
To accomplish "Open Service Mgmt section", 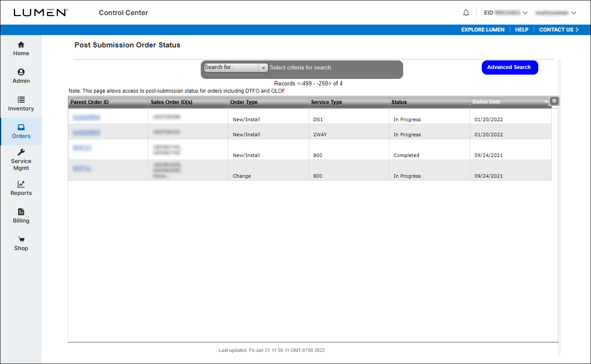I will coord(21,160).
